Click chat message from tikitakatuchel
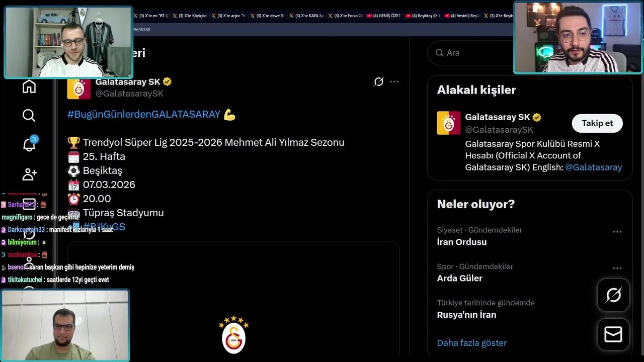This screenshot has height=362, width=644. (x=55, y=280)
